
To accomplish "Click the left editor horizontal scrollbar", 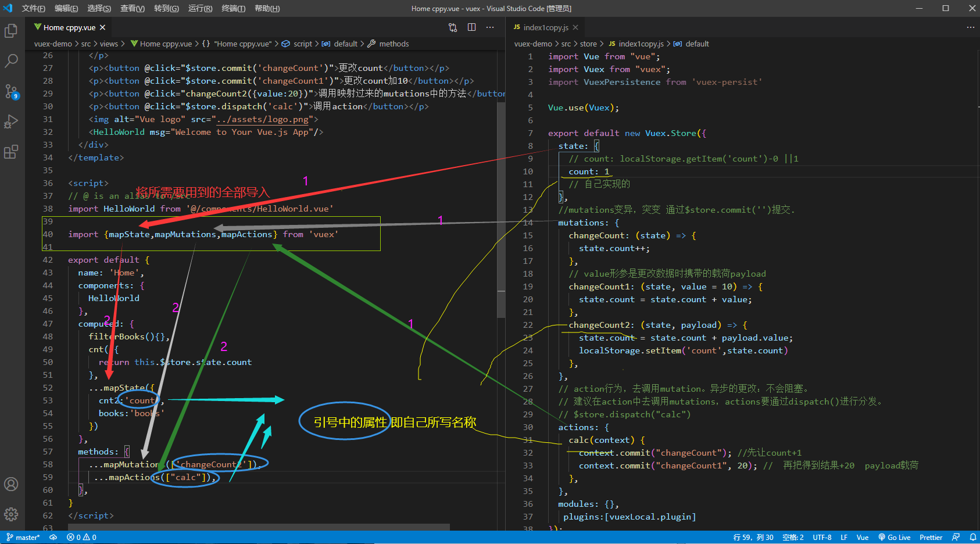I will coord(259,527).
